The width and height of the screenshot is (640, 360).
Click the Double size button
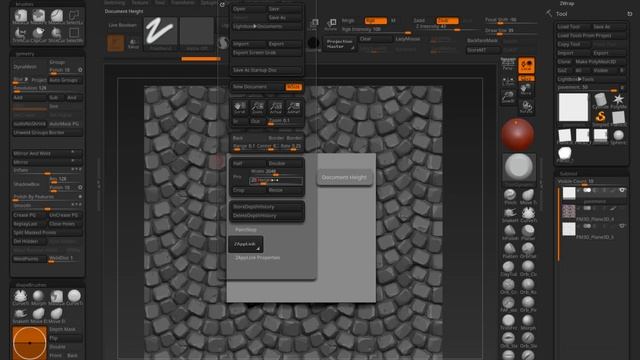pyautogui.click(x=285, y=163)
